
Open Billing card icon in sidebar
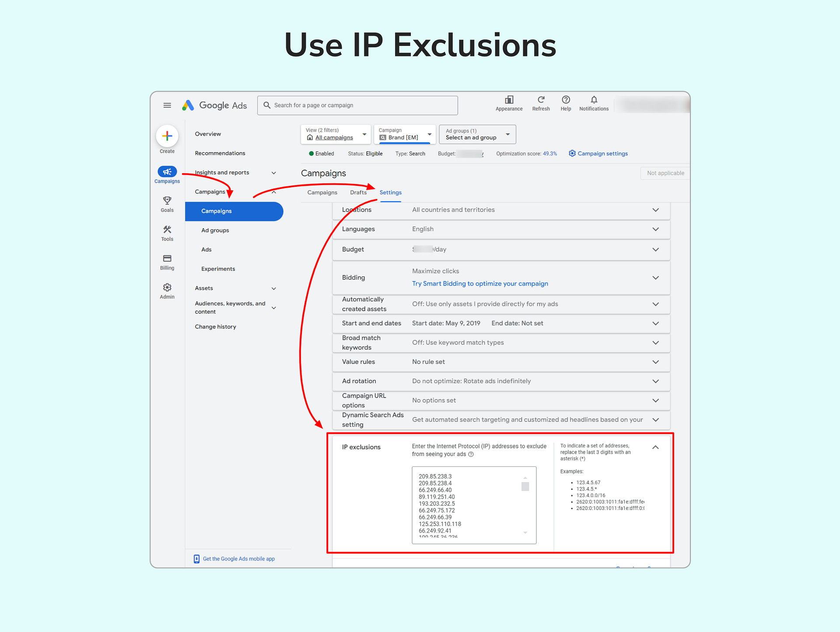(167, 258)
